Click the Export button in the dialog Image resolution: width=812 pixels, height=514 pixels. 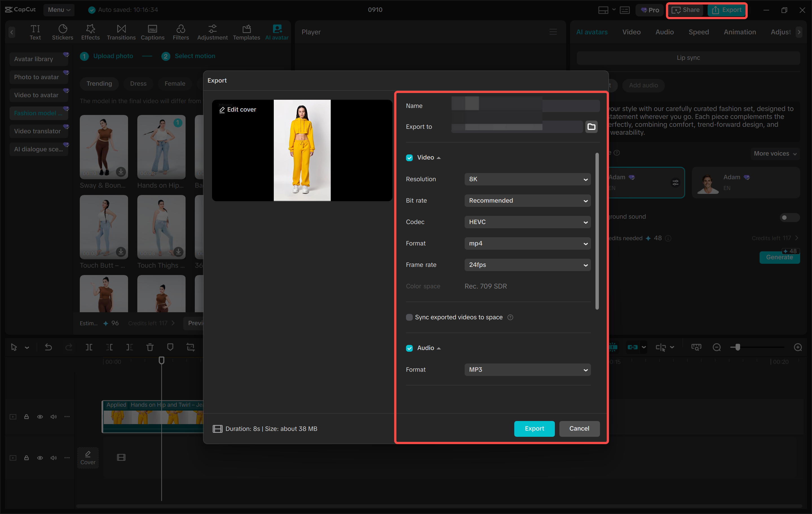click(x=534, y=428)
